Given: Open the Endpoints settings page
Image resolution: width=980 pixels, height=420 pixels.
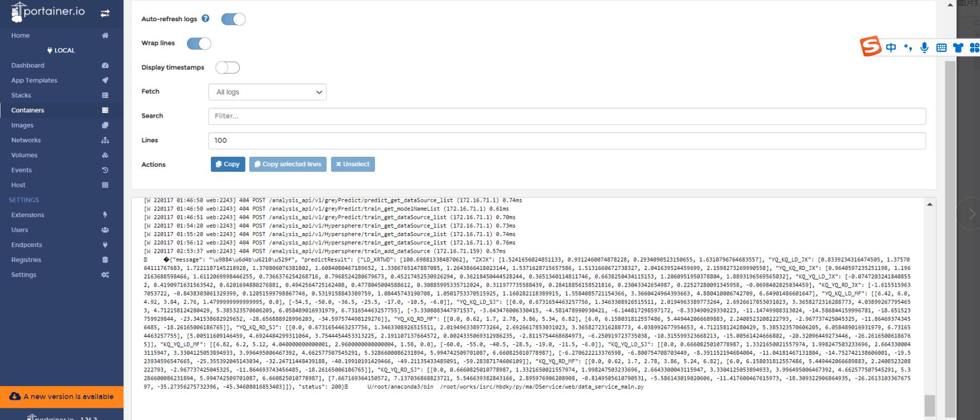Looking at the screenshot, I should pos(27,245).
